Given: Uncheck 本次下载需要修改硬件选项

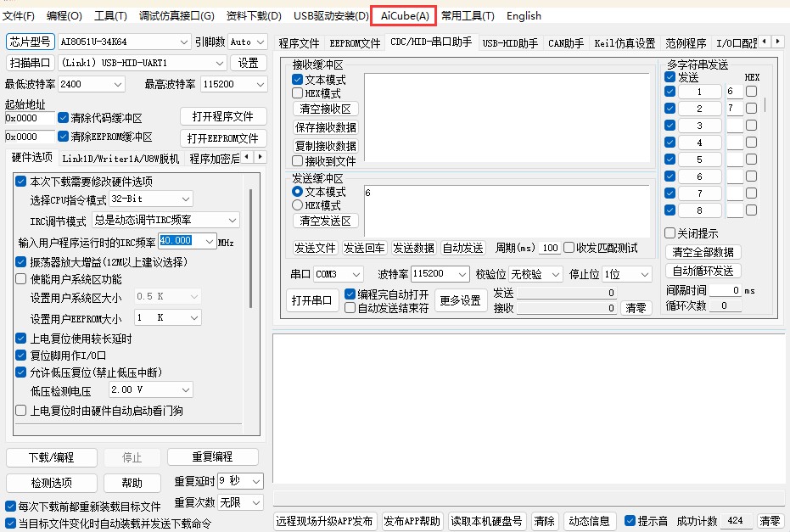Looking at the screenshot, I should point(20,182).
